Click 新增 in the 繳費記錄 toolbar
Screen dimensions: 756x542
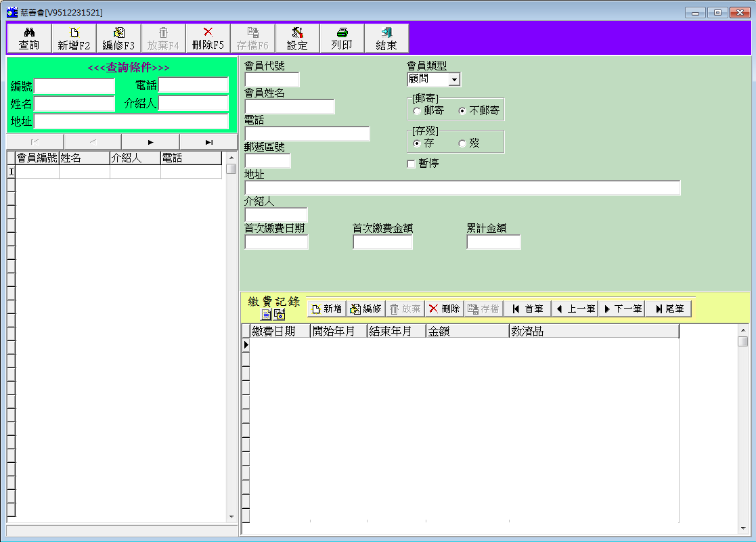tap(326, 309)
